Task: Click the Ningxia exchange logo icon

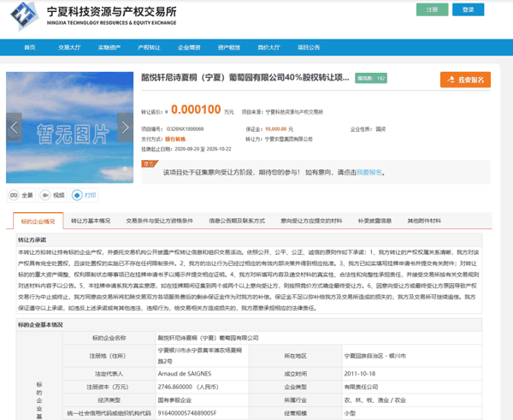Action: [x=25, y=15]
